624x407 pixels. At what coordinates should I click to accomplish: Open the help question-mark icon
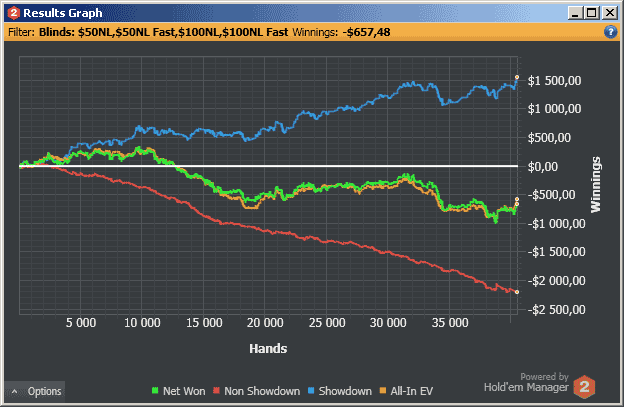[x=610, y=32]
